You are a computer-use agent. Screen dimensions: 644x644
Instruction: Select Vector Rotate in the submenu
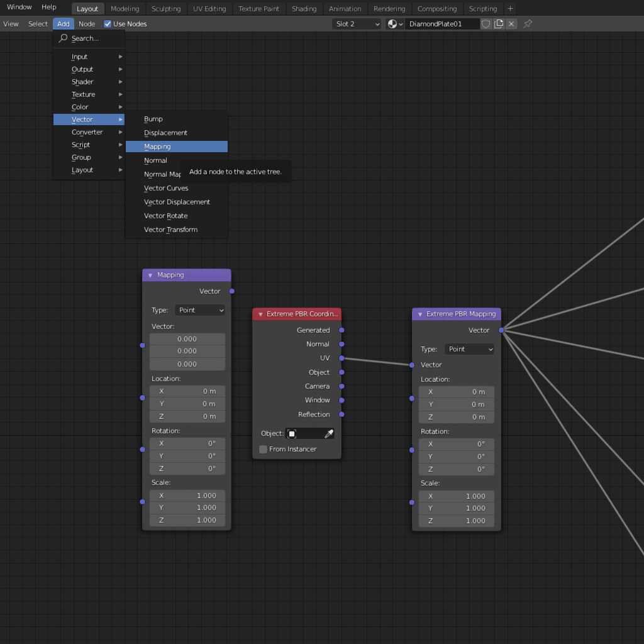pos(165,216)
